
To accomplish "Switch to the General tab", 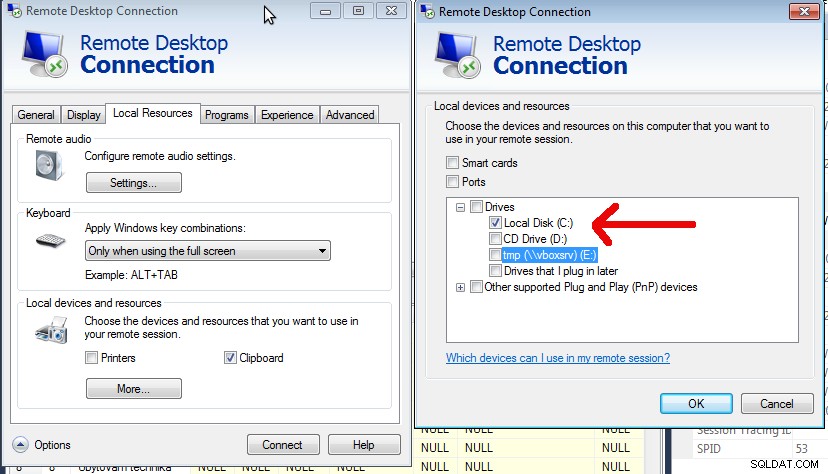I will (x=36, y=115).
